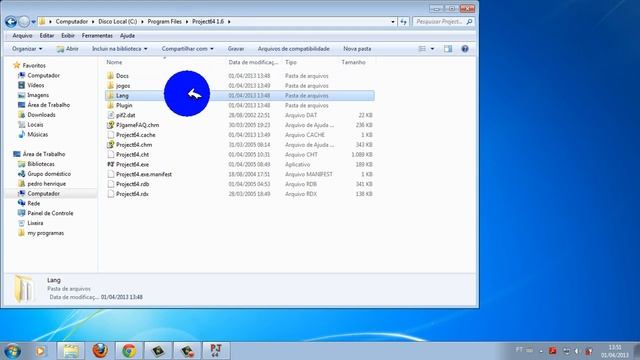Open the Docs folder

(122, 76)
